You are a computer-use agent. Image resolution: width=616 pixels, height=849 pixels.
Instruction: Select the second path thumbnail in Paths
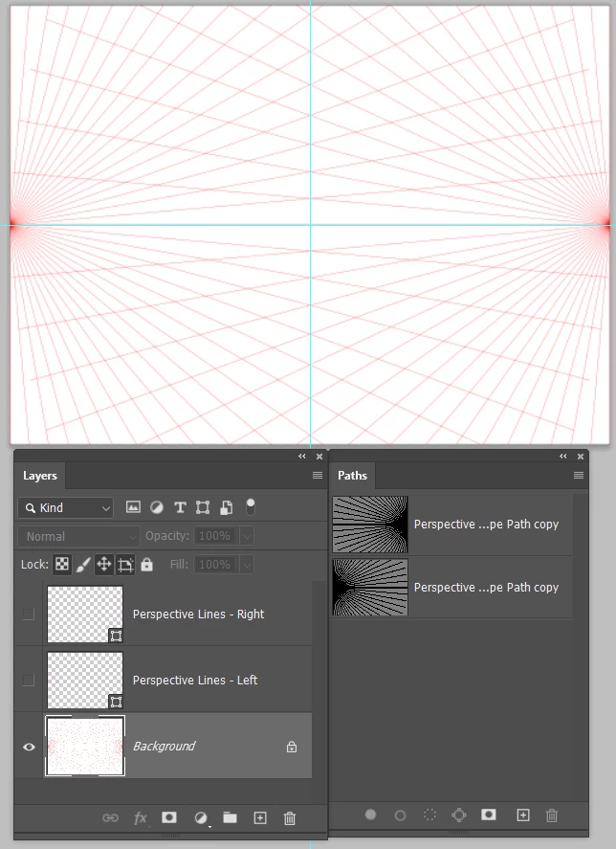370,588
